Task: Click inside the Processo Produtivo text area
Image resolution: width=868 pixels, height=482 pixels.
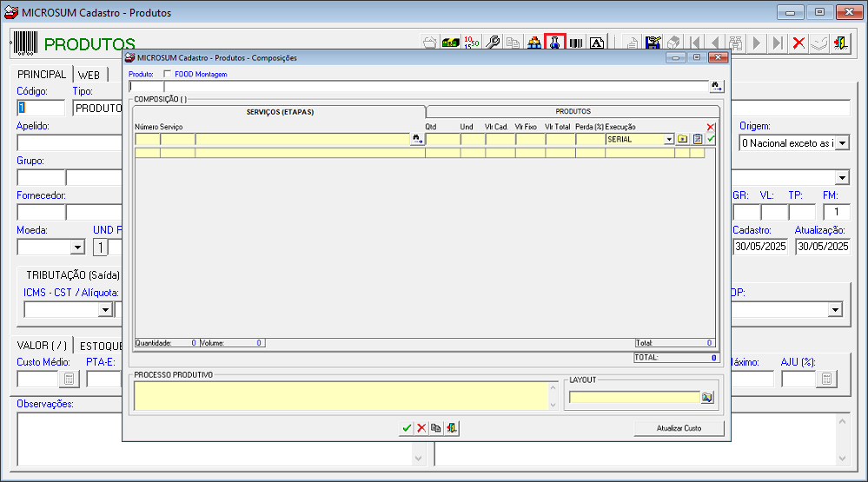Action: coord(339,395)
